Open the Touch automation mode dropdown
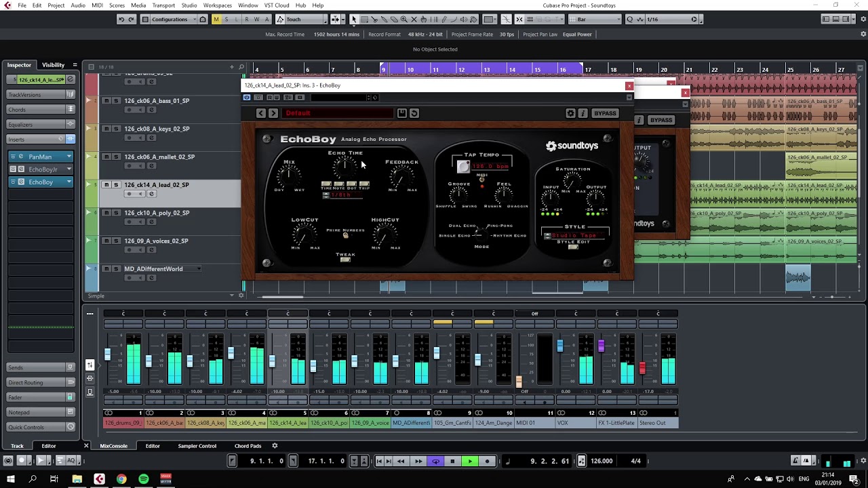This screenshot has height=488, width=868. [x=304, y=20]
